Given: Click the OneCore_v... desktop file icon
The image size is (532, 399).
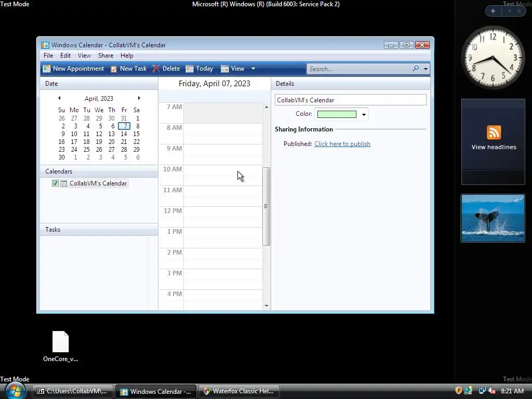Looking at the screenshot, I should pos(60,342).
